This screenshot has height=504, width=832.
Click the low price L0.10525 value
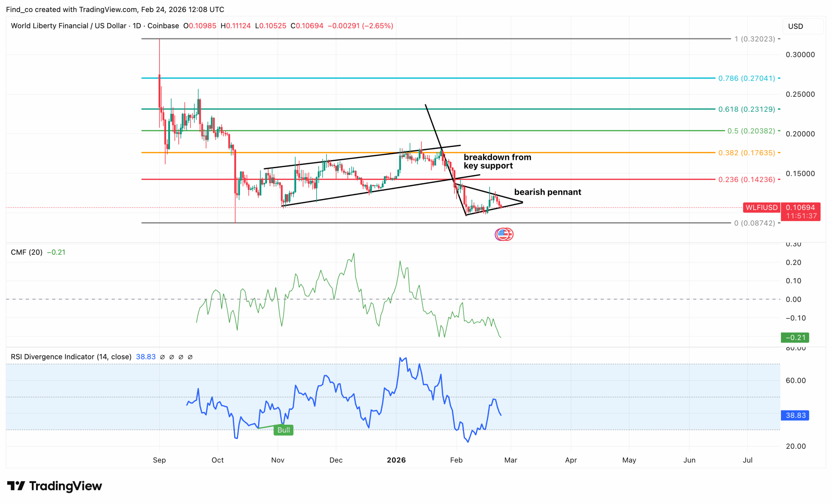pyautogui.click(x=271, y=26)
